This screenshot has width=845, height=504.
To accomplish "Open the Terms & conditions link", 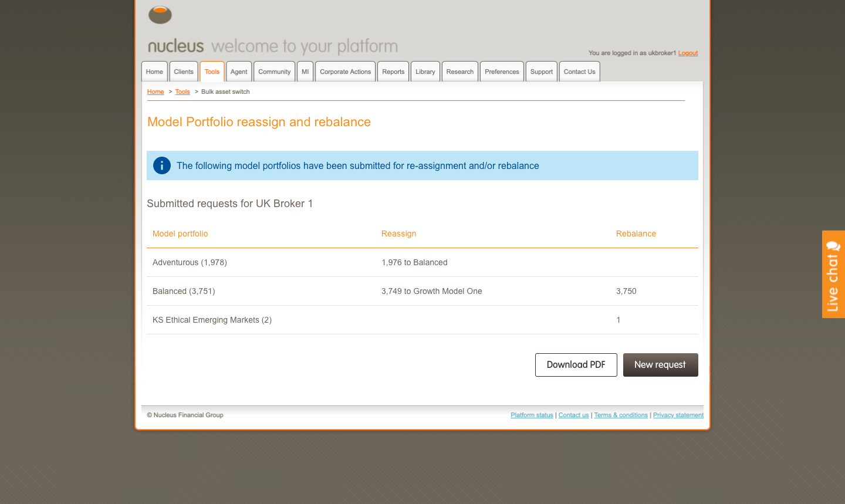I will 621,415.
